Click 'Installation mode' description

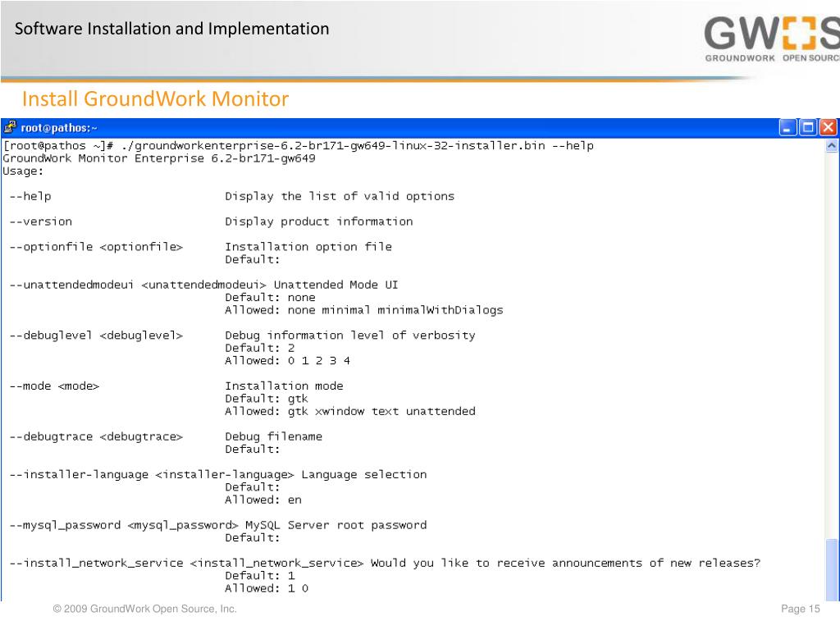(x=284, y=386)
